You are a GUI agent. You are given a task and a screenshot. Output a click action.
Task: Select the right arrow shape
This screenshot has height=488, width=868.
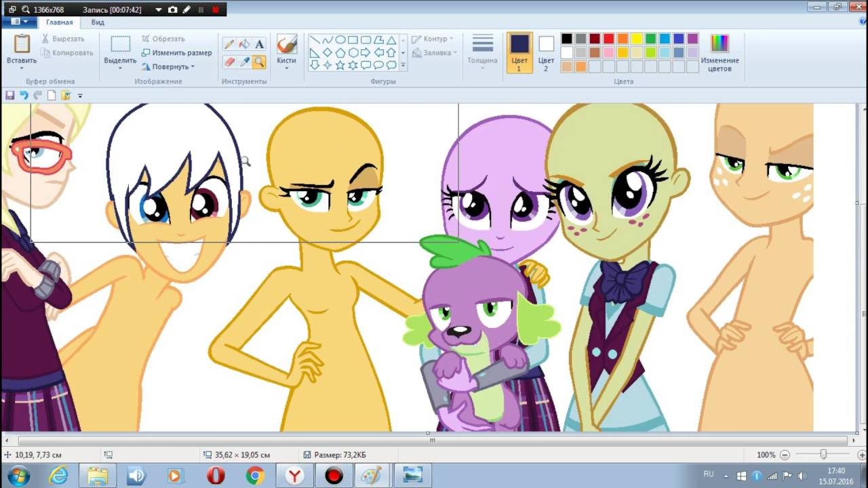click(x=366, y=52)
